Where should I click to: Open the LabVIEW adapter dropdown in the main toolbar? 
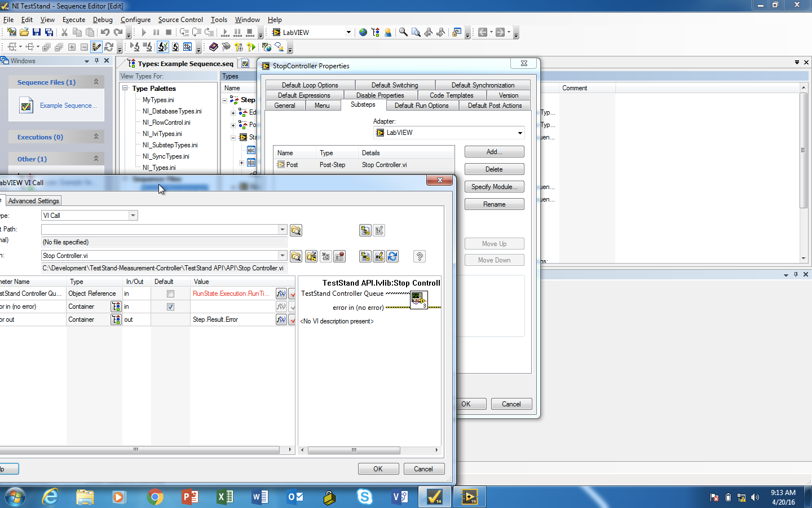coord(348,32)
